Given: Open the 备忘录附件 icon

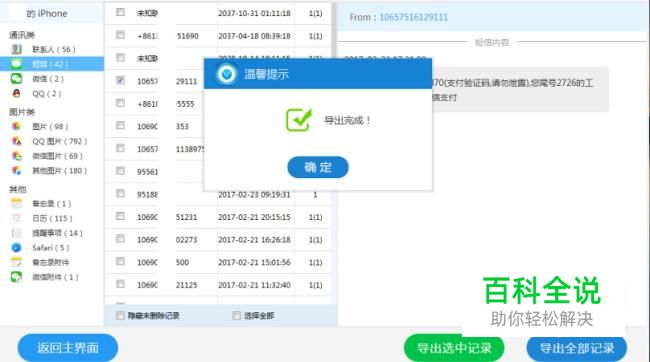Looking at the screenshot, I should pos(16,262).
